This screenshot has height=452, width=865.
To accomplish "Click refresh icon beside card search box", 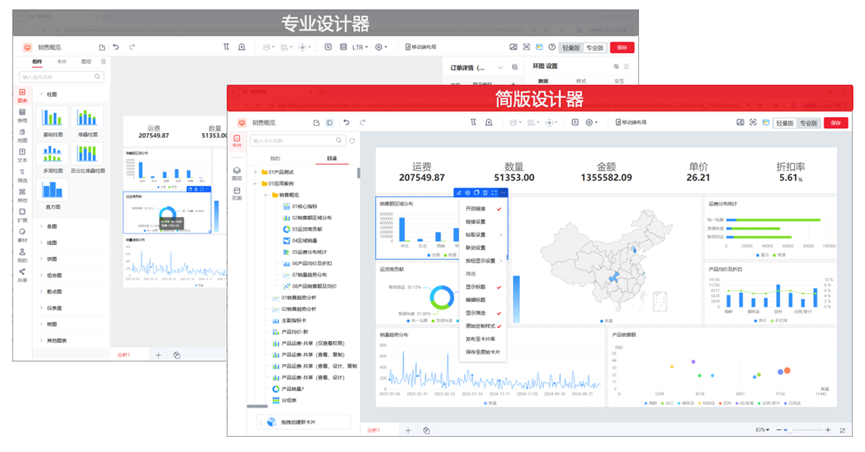I will pyautogui.click(x=353, y=141).
